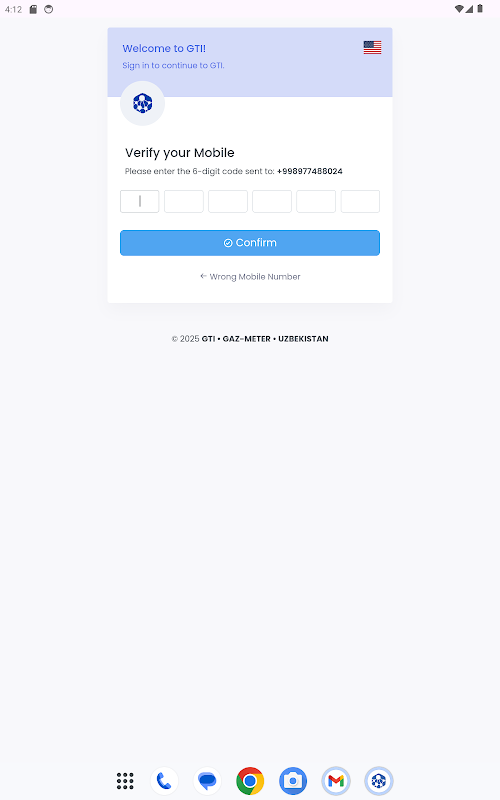This screenshot has width=500, height=800.
Task: Tap the battery status icon
Action: pyautogui.click(x=480, y=9)
